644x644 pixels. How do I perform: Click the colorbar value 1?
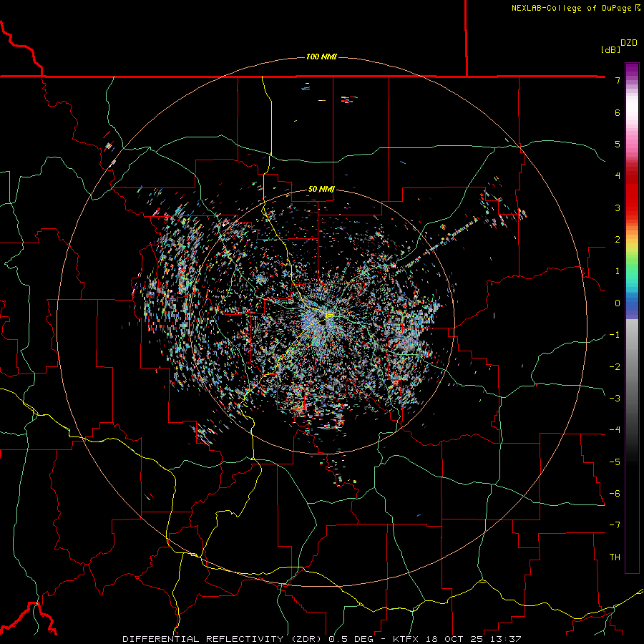(618, 271)
